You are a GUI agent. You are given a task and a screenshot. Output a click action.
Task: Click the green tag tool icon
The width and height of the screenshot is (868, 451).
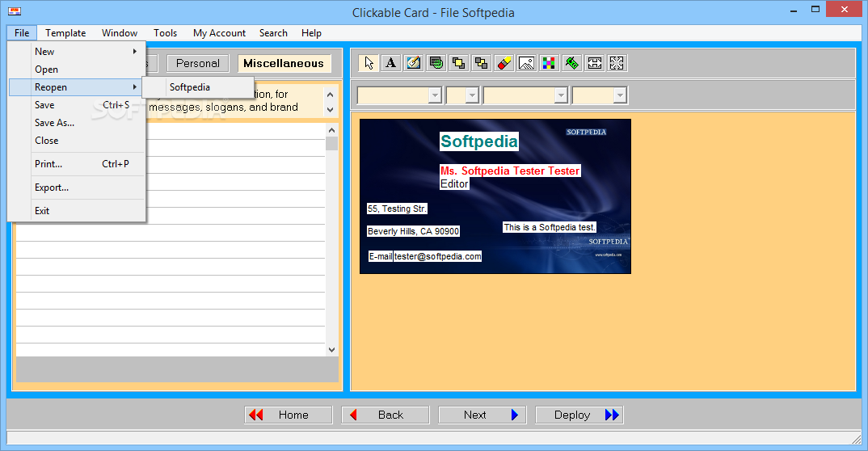(572, 63)
